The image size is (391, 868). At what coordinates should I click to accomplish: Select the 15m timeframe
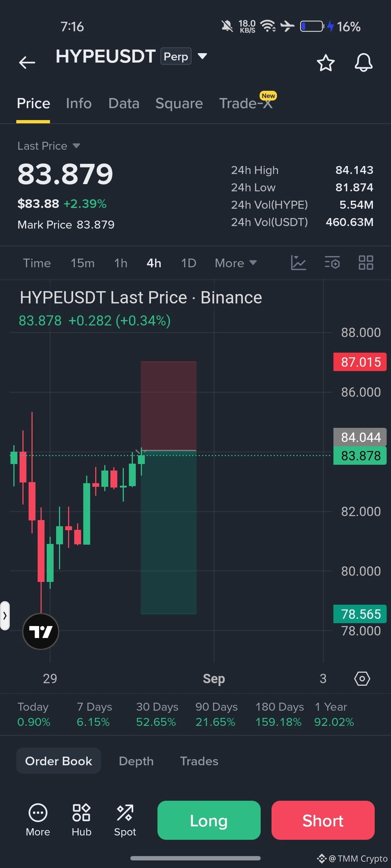(x=83, y=263)
